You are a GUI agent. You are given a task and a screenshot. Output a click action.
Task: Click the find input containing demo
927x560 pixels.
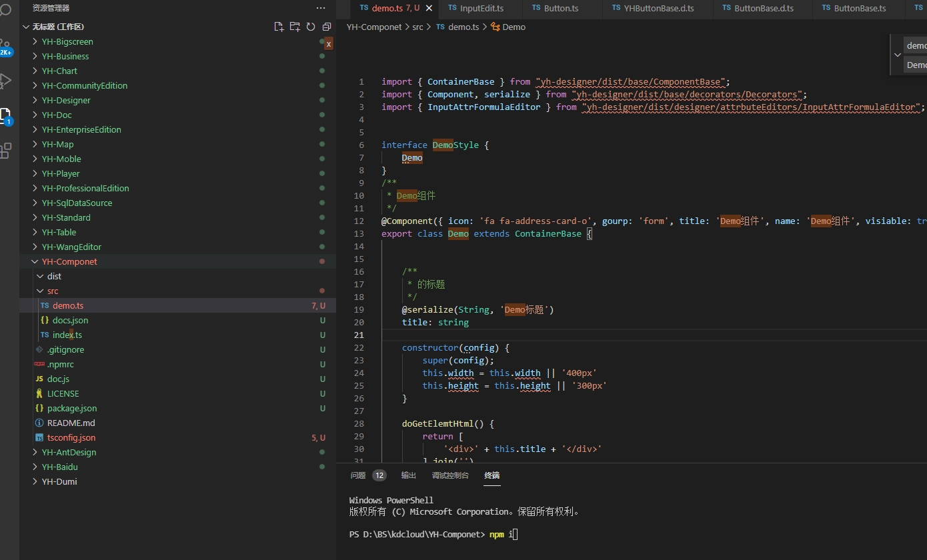click(x=916, y=46)
